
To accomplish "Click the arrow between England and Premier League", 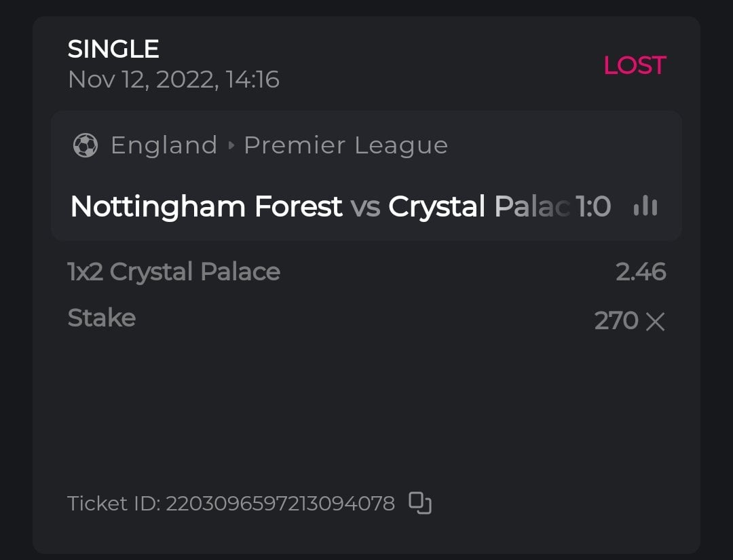I will click(231, 145).
